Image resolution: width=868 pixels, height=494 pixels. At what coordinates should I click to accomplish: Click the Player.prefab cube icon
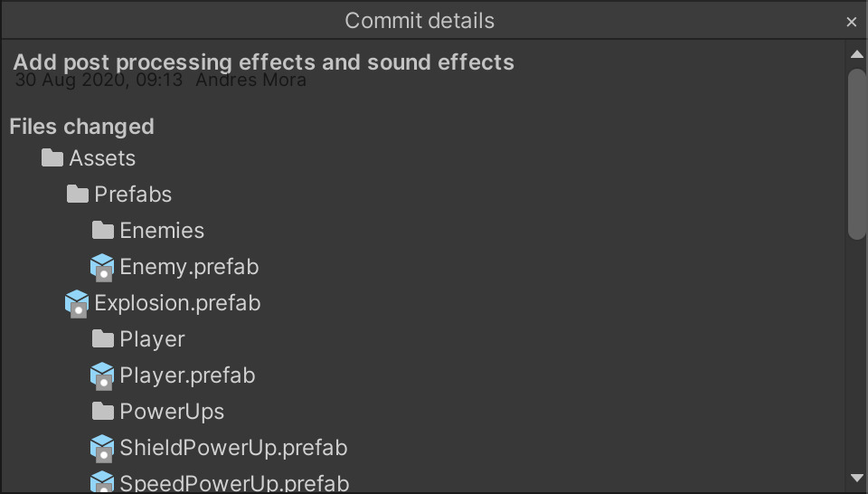[102, 376]
